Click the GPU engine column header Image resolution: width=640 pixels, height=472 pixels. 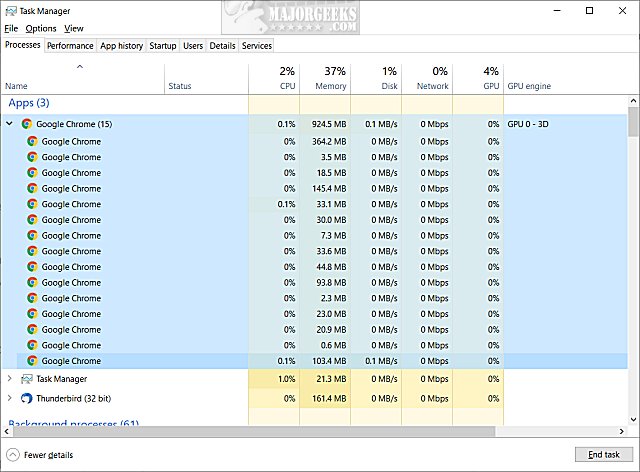point(529,86)
